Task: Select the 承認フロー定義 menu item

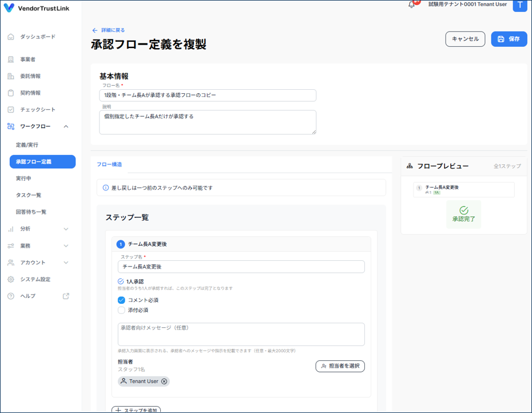Action: pos(42,161)
